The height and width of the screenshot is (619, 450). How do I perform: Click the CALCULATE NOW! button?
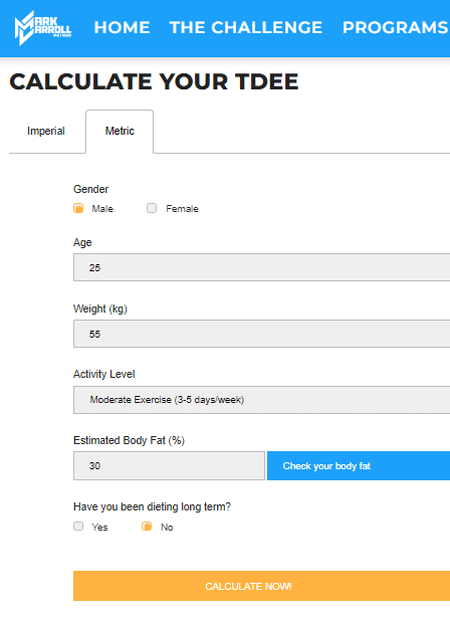(x=262, y=586)
